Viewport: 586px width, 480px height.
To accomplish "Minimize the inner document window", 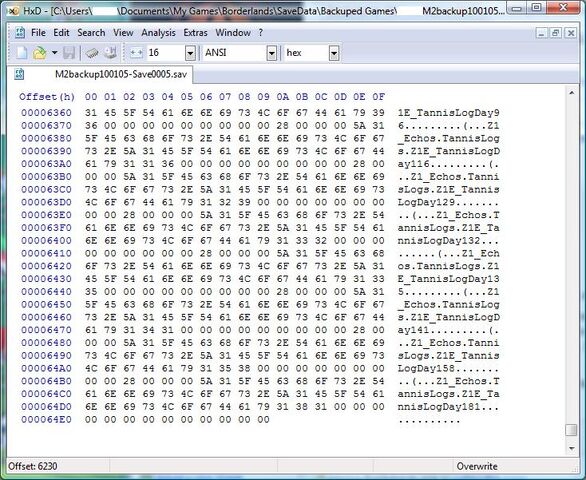I will 542,33.
